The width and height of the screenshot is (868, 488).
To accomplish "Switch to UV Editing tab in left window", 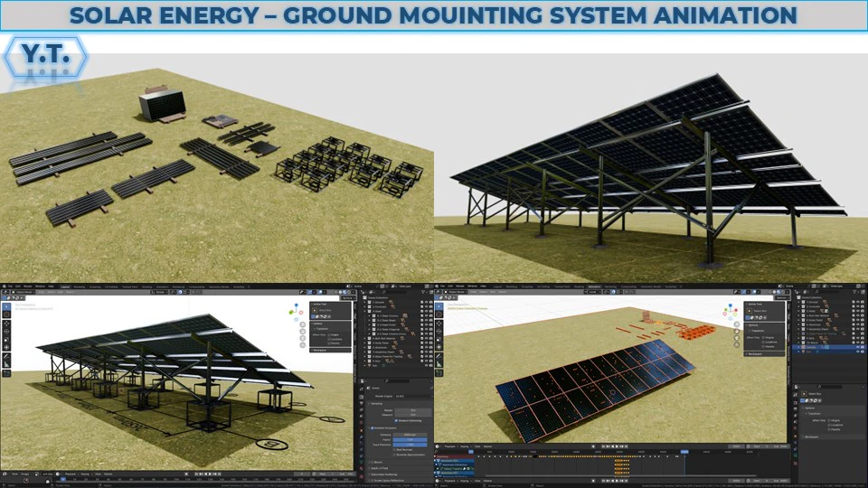I will pos(111,286).
